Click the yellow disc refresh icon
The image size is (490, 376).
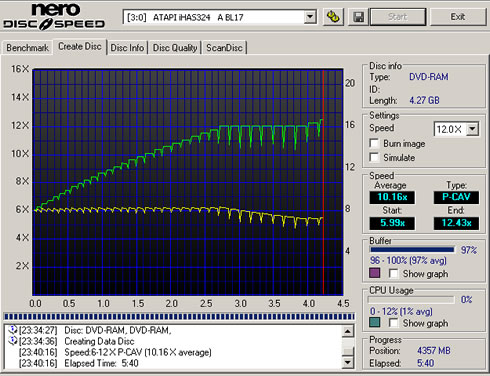tap(332, 17)
